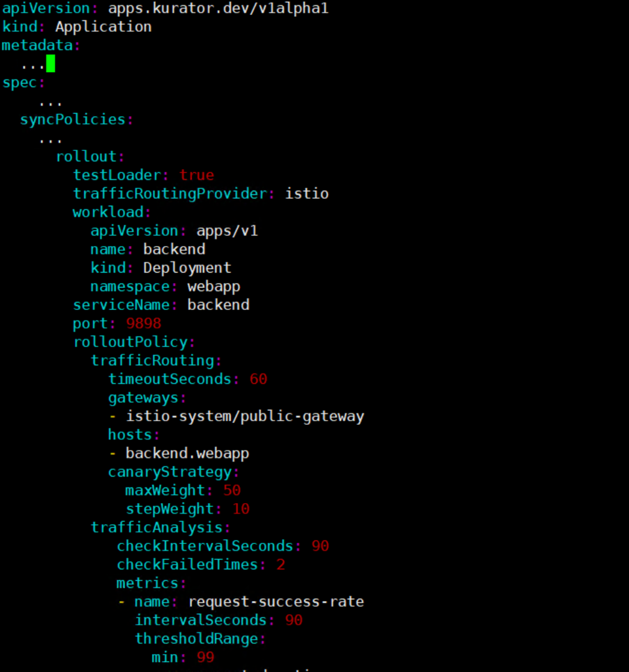This screenshot has height=672, width=629.
Task: Select the port number 9898
Action: [144, 323]
